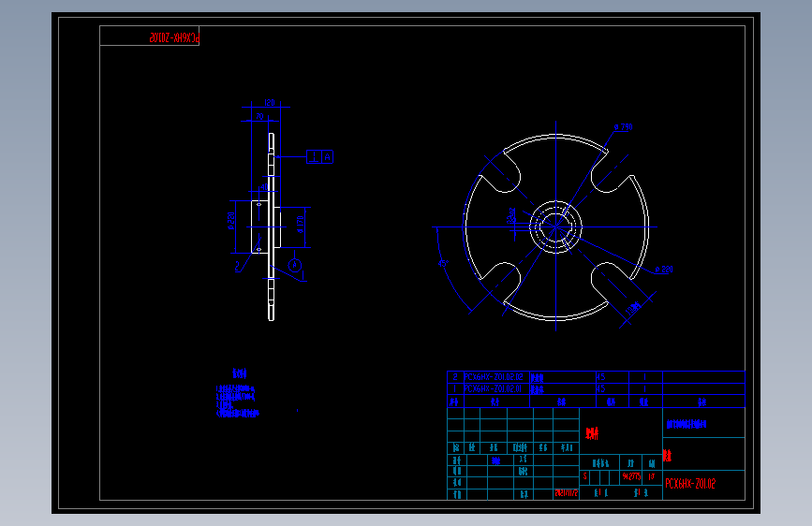This screenshot has height=526, width=812.
Task: Select the red S stage mark cell
Action: tap(585, 476)
